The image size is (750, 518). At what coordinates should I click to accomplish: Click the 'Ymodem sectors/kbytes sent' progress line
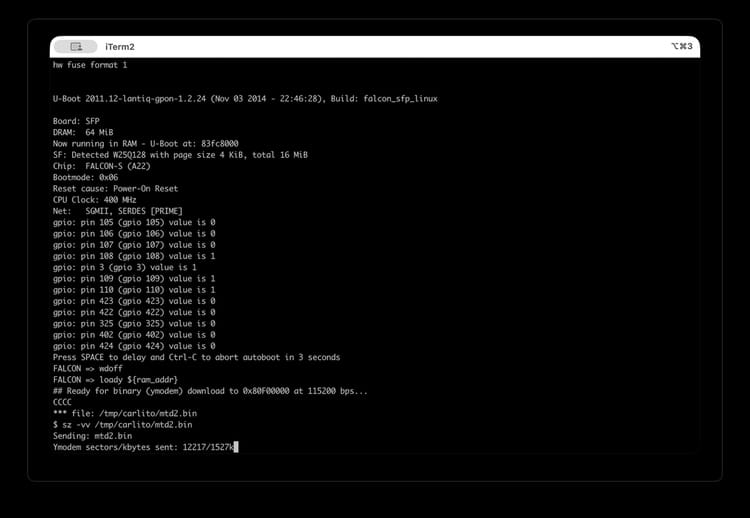pos(143,447)
